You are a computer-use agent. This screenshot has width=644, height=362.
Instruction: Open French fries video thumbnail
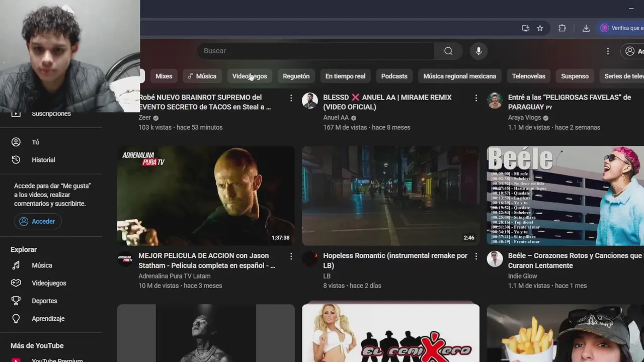click(566, 333)
